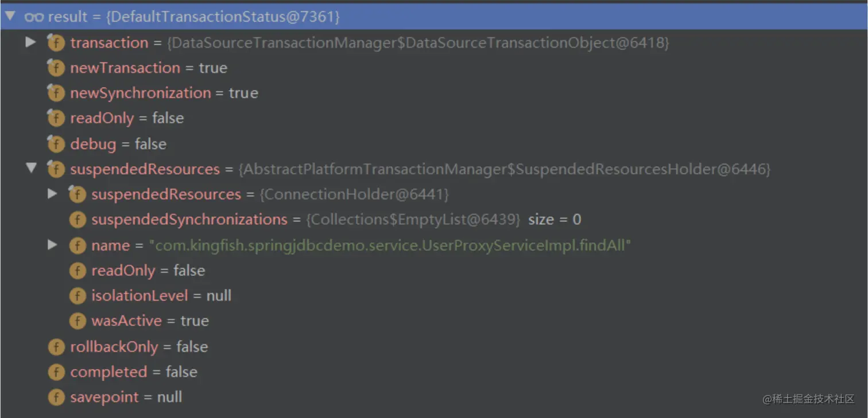
Task: Expand the ConnectionHolder suspendedResources child
Action: 52,194
